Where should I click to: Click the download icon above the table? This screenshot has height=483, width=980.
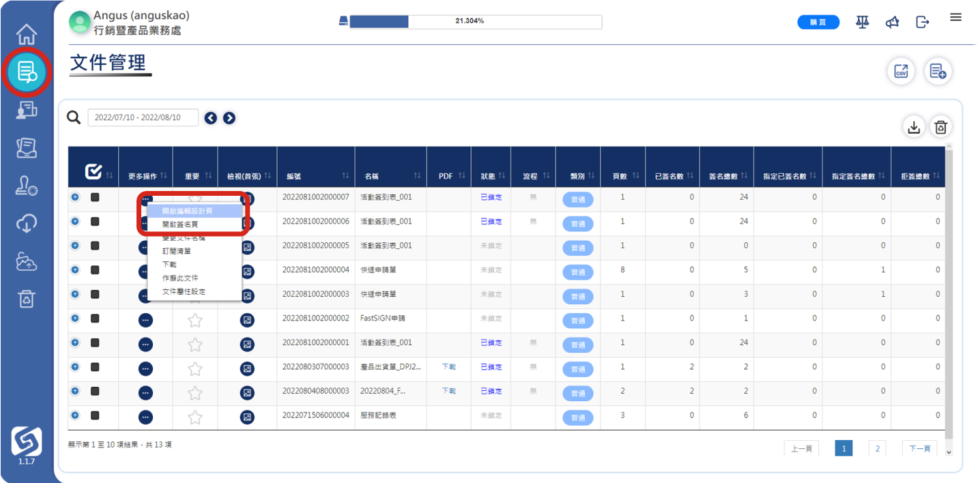click(x=914, y=127)
